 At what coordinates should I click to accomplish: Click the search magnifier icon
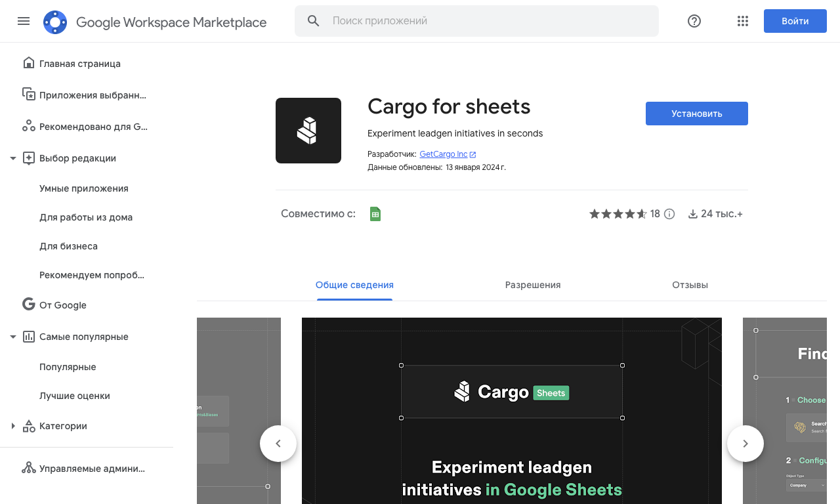click(x=314, y=21)
